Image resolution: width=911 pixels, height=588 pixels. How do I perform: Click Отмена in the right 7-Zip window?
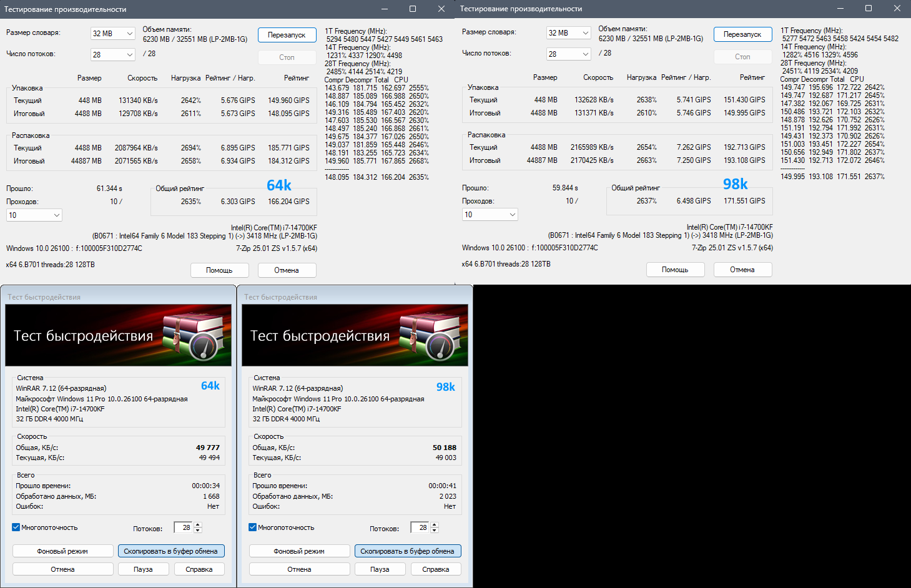[742, 270]
